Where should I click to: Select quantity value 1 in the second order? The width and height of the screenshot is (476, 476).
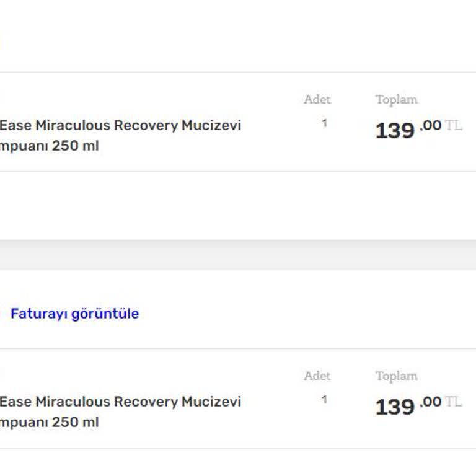pyautogui.click(x=324, y=400)
